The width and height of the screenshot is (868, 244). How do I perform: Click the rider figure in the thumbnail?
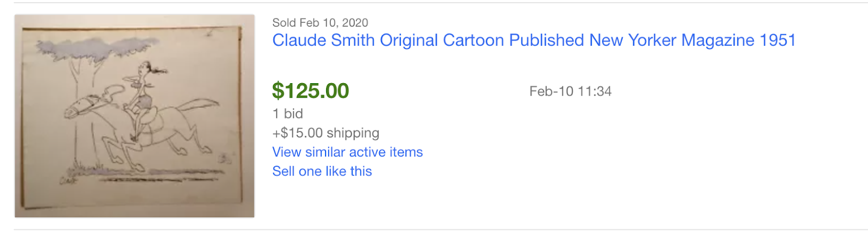pos(142,92)
